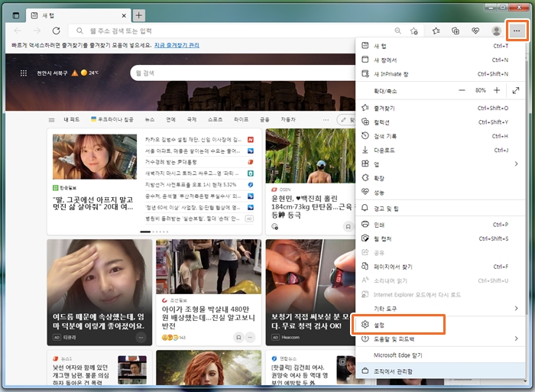
Task: Switch to 자동차 feed tab
Action: point(288,119)
